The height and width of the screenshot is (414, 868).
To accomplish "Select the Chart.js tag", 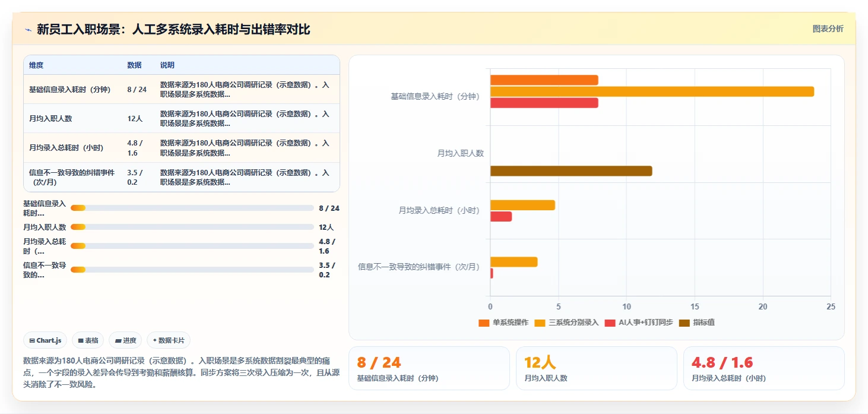I will (x=46, y=340).
